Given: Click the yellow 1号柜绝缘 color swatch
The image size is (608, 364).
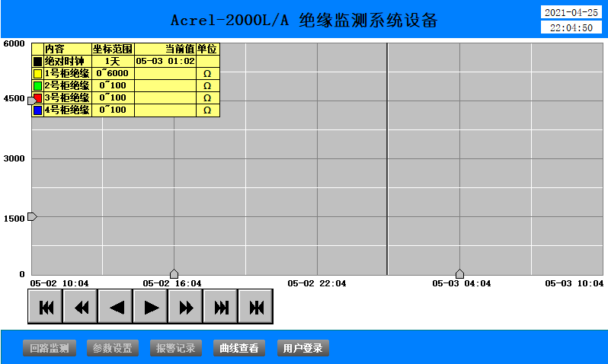Looking at the screenshot, I should 37,74.
